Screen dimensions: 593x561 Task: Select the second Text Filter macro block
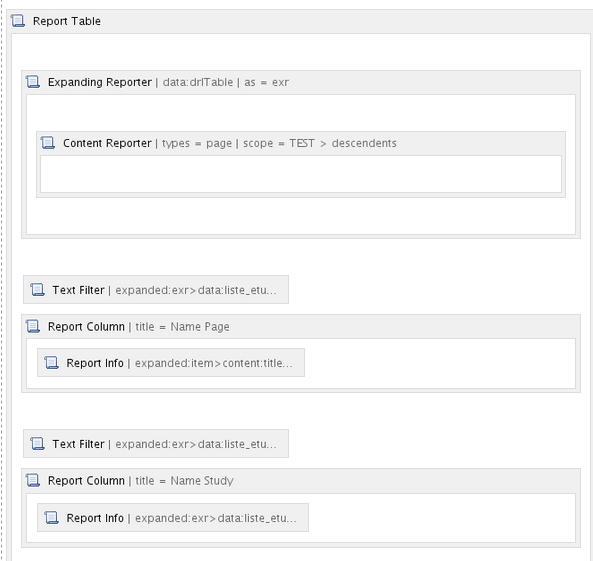pyautogui.click(x=156, y=443)
